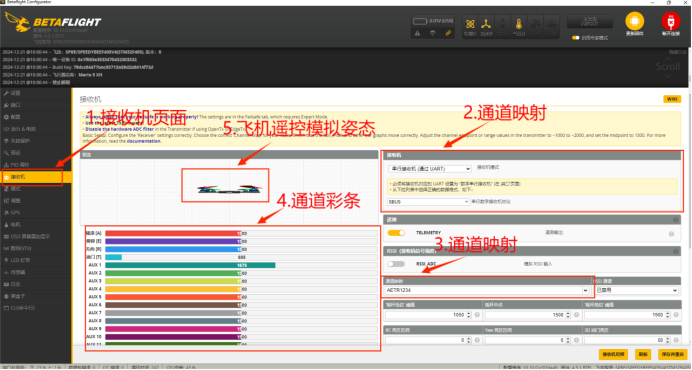Click the sensors tab icon
Viewport: 692px width, 370px height.
6,272
